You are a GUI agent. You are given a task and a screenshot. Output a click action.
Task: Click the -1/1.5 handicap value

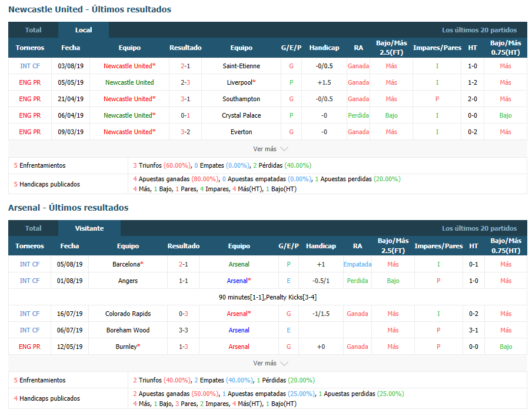pyautogui.click(x=321, y=314)
